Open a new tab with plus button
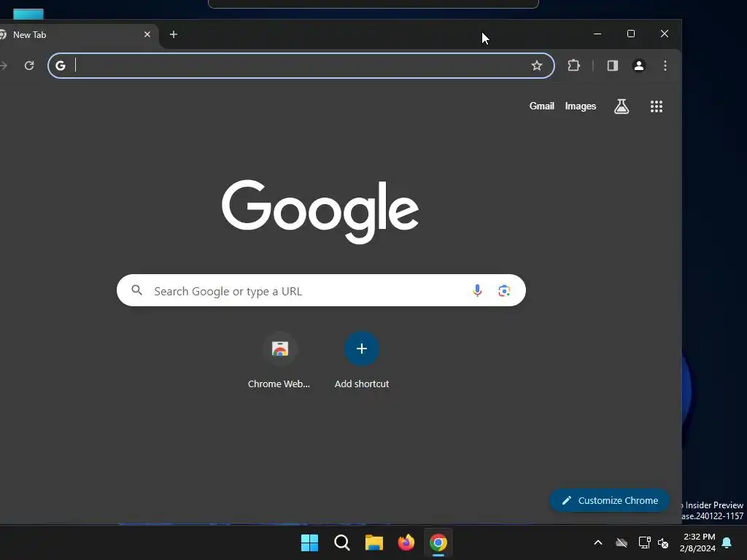 tap(174, 34)
